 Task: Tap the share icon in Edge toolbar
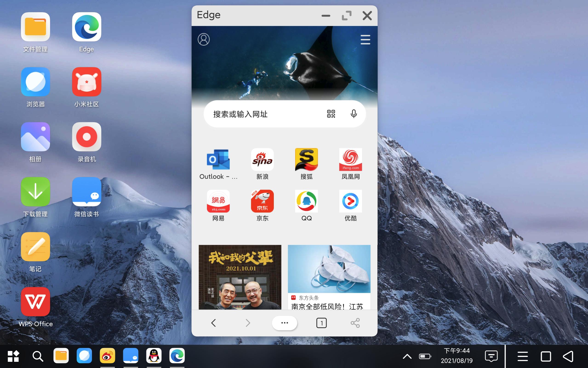[355, 323]
